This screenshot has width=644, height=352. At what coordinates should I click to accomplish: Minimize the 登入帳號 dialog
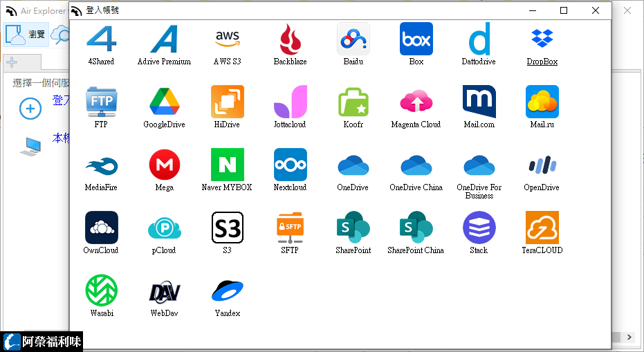533,10
